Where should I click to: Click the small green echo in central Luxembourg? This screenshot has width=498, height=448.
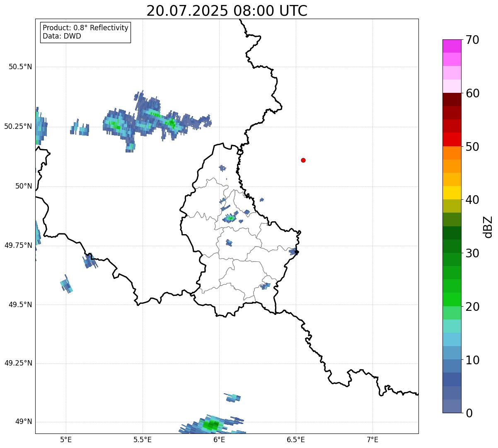click(x=230, y=218)
